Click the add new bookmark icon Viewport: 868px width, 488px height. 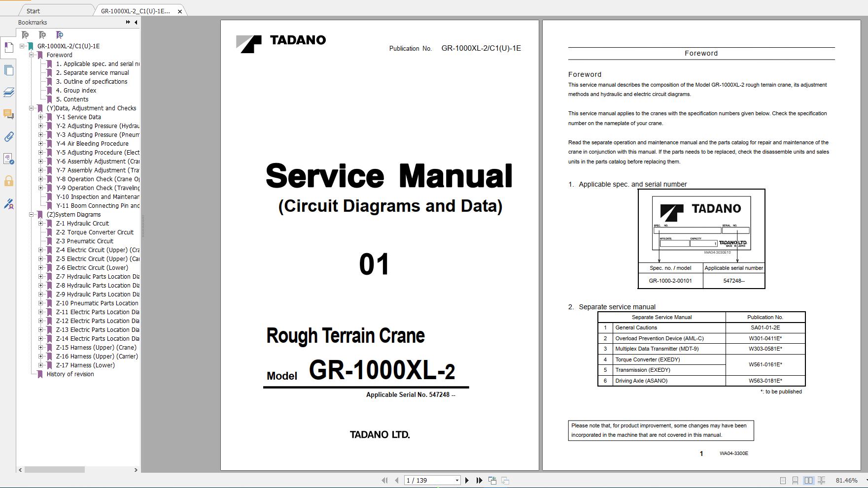pos(42,35)
